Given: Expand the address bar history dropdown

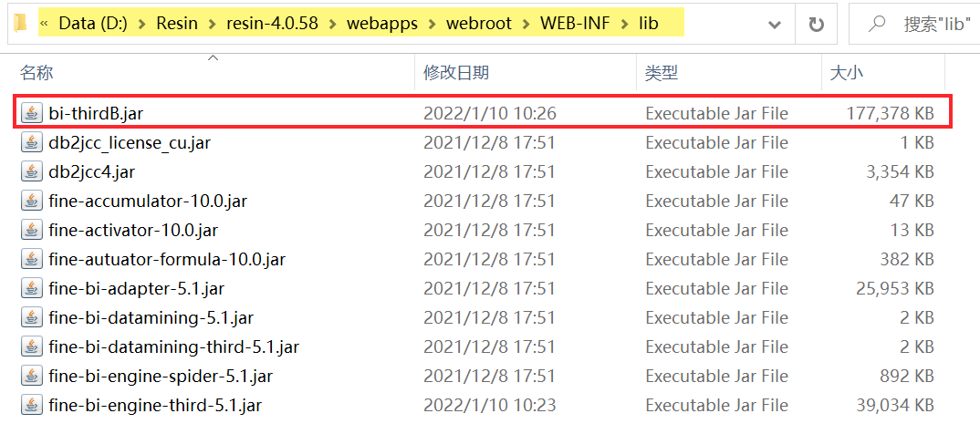Looking at the screenshot, I should (775, 24).
